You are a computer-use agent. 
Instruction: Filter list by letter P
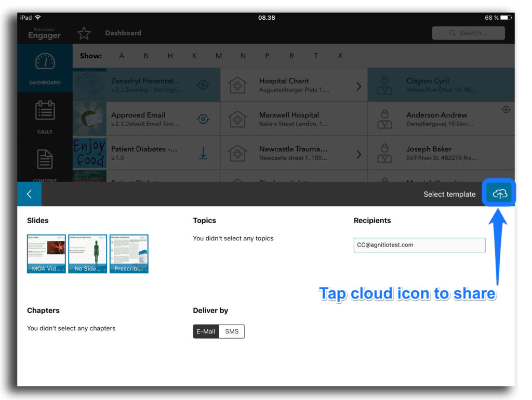pos(268,56)
